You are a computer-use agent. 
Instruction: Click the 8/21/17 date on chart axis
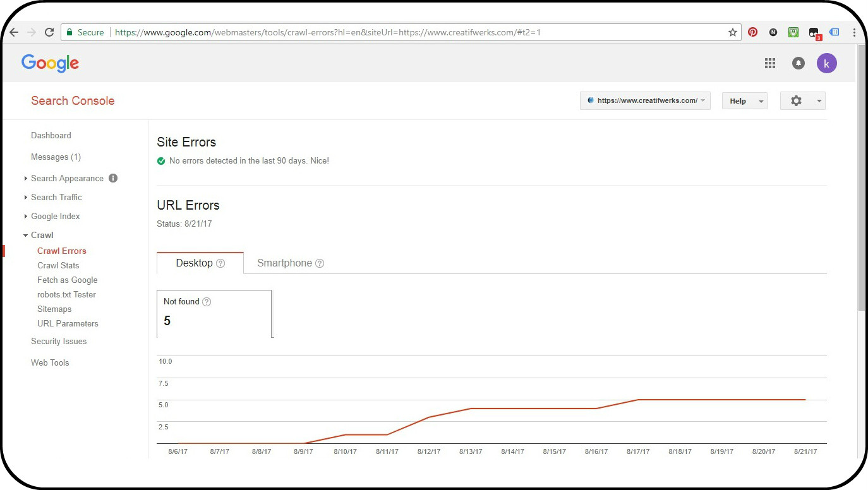click(x=805, y=452)
